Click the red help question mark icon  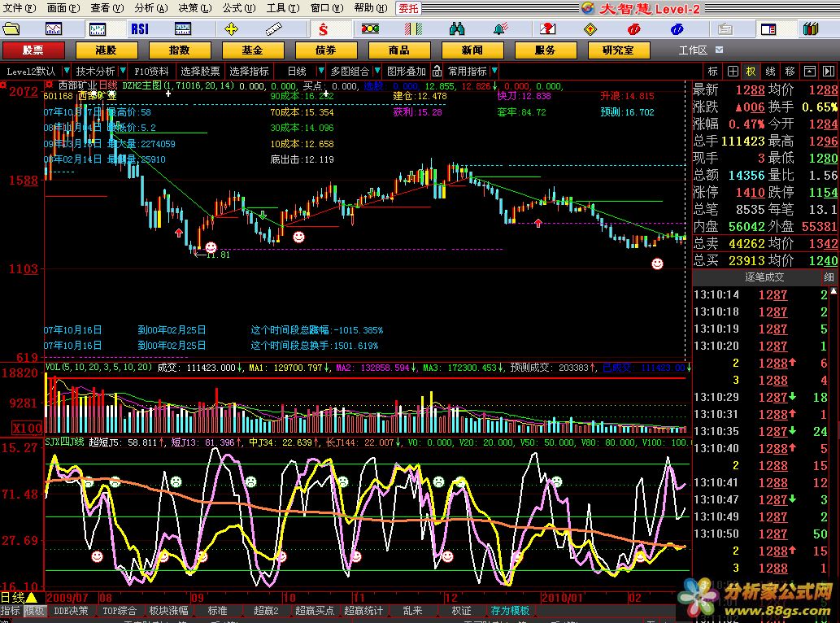tap(547, 29)
